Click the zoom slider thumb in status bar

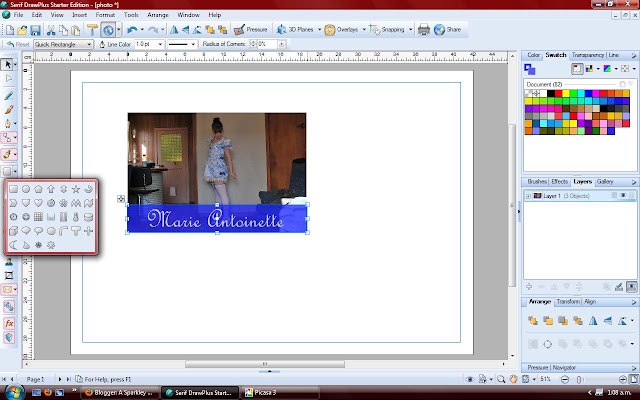click(x=579, y=380)
